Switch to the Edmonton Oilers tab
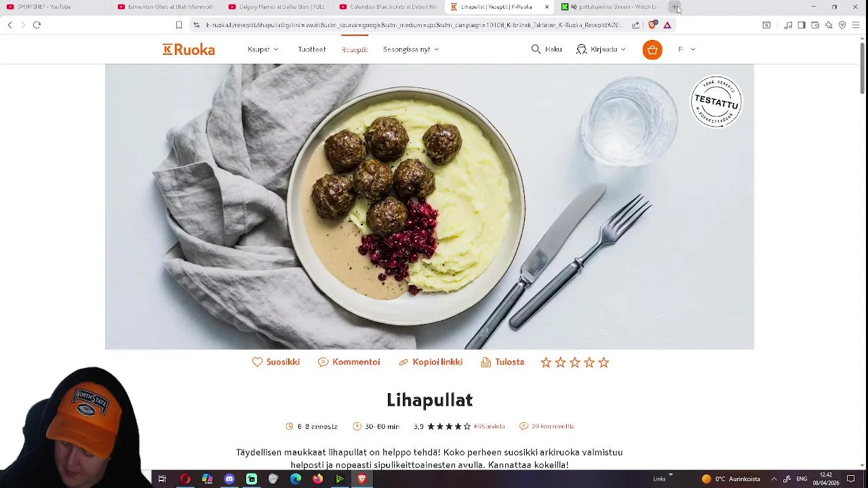 coord(166,7)
